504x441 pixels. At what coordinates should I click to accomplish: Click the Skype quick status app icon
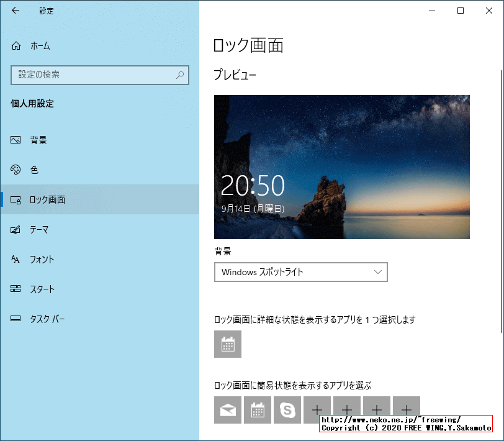tap(287, 409)
